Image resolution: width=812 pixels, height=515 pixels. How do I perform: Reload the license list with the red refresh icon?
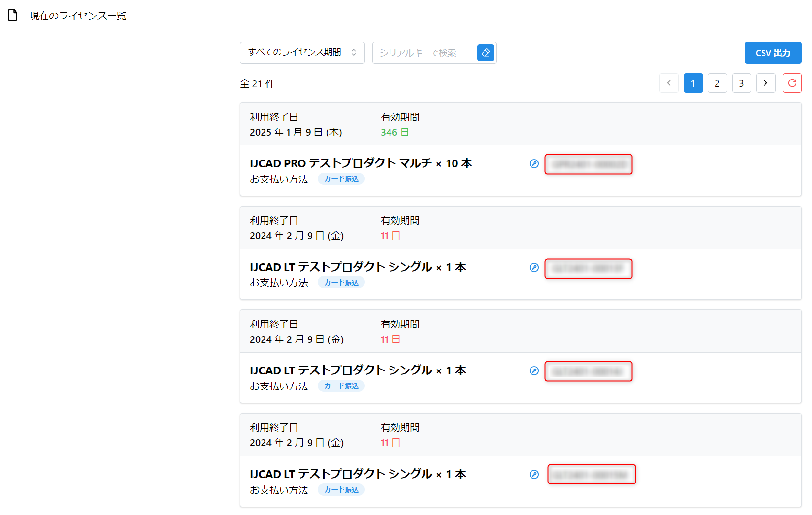point(792,83)
